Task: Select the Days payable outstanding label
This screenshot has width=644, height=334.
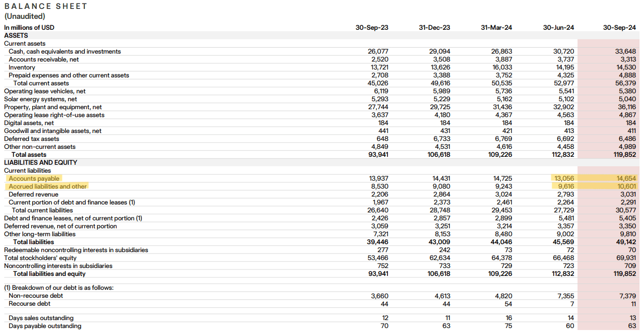Action: pos(45,326)
